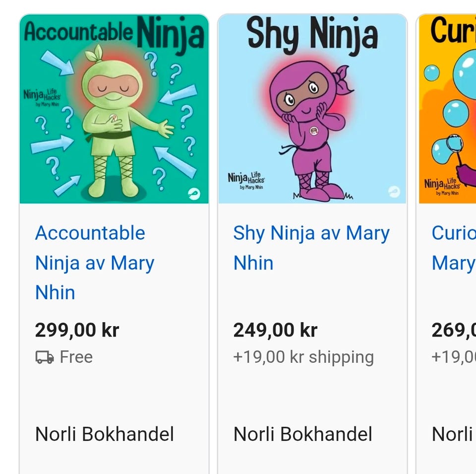The width and height of the screenshot is (476, 474).
Task: Select Norli Bokhandel seller under Shy Ninja
Action: pos(303,434)
